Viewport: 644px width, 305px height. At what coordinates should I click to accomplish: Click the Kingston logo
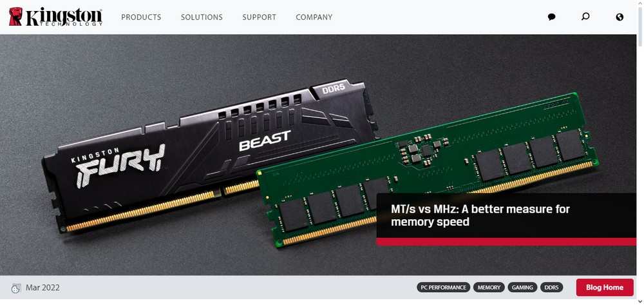point(55,16)
